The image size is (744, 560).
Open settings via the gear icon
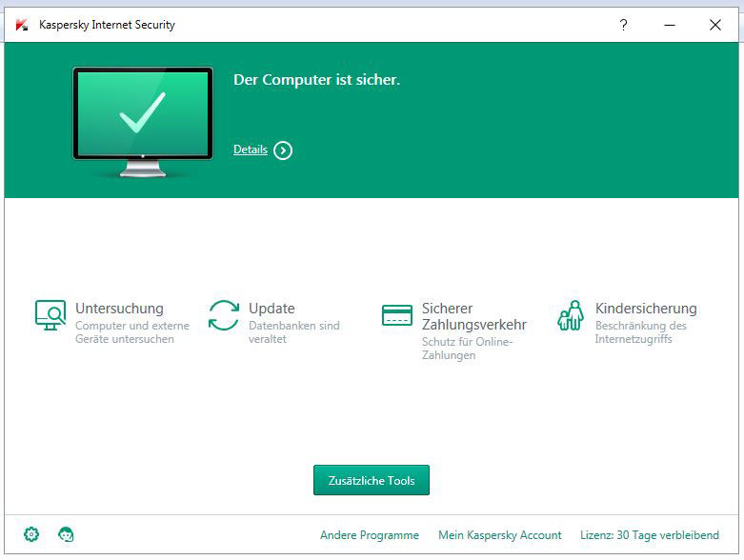[31, 534]
